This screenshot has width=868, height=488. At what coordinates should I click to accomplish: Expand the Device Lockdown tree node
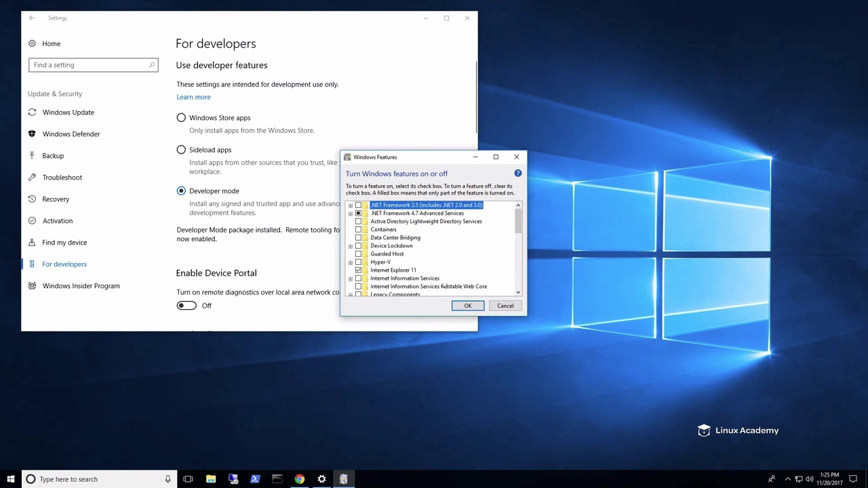tap(351, 246)
